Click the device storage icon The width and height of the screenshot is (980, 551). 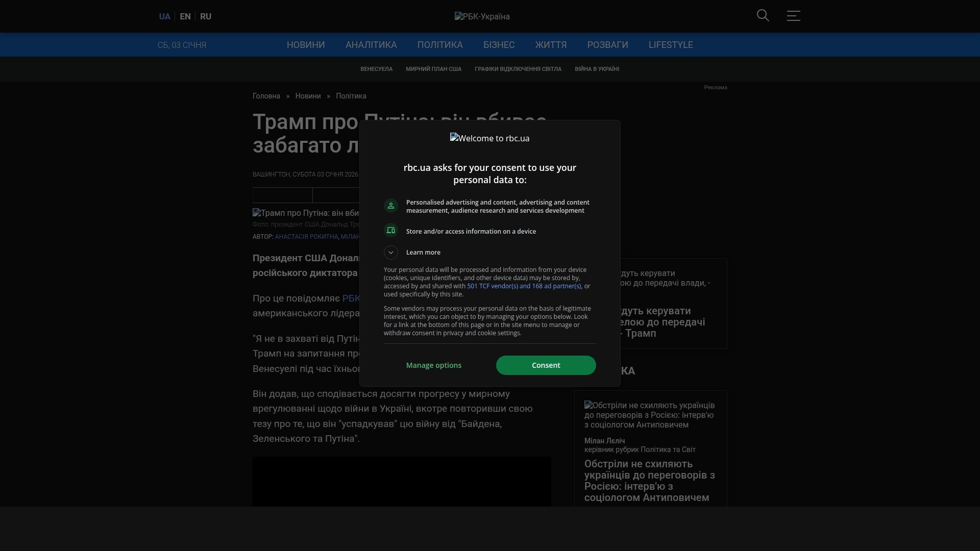(391, 231)
